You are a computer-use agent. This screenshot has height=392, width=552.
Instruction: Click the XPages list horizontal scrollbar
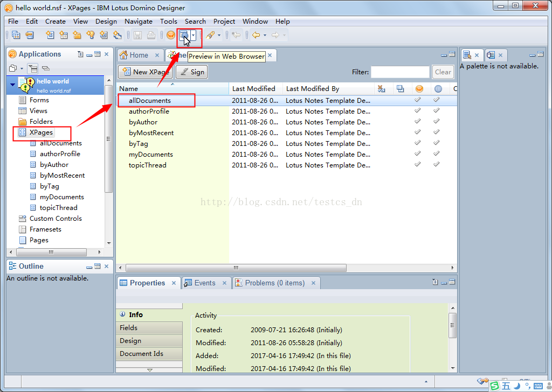tap(236, 268)
